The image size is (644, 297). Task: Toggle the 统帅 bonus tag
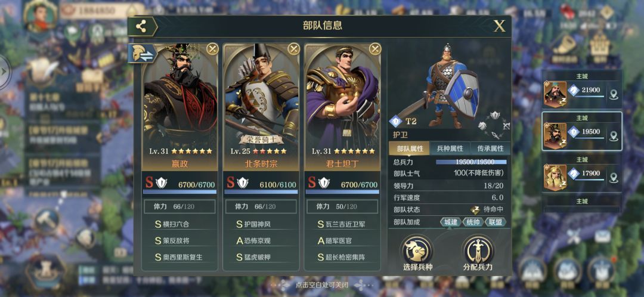click(x=473, y=222)
